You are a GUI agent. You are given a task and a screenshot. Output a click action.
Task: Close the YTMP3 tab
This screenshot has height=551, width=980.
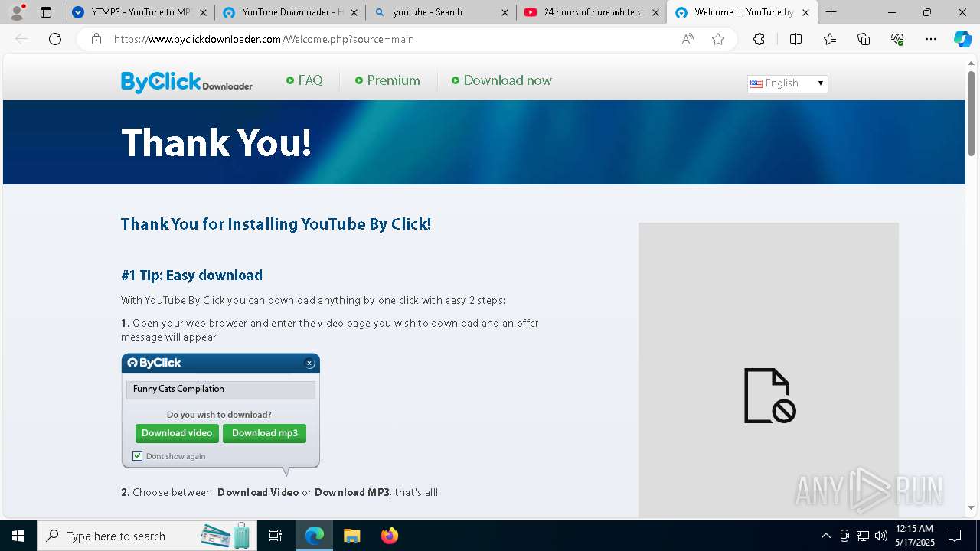coord(203,12)
